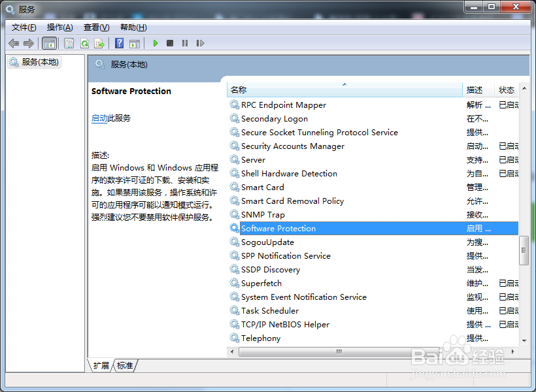Open the 文件 menu
Viewport: 536px width, 392px height.
point(24,27)
